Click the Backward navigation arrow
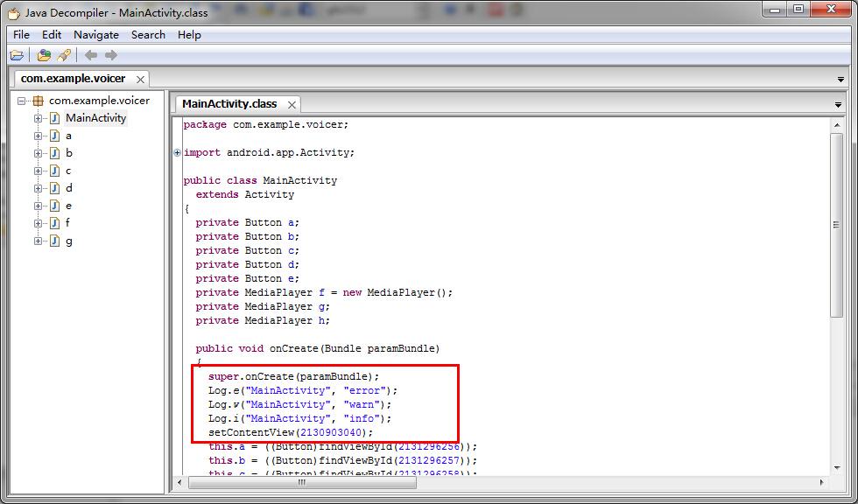Viewport: 858px width, 504px height. click(x=91, y=55)
